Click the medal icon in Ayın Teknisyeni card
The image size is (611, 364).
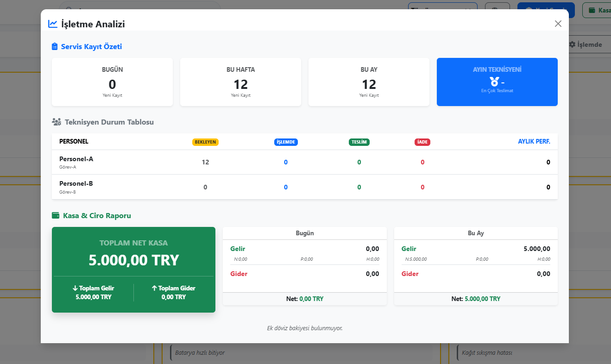(494, 82)
